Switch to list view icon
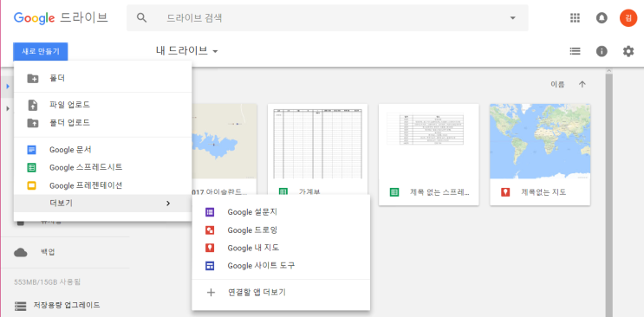 [575, 51]
